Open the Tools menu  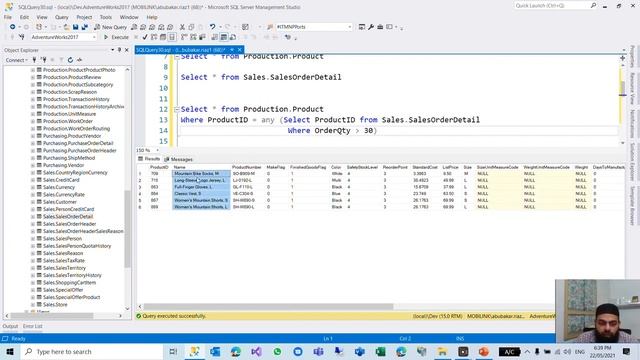pyautogui.click(x=106, y=17)
